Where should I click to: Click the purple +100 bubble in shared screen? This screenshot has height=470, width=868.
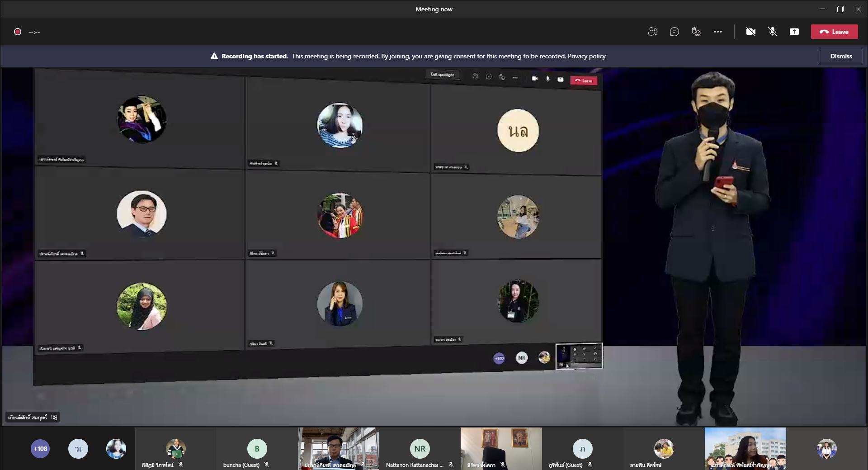[499, 358]
